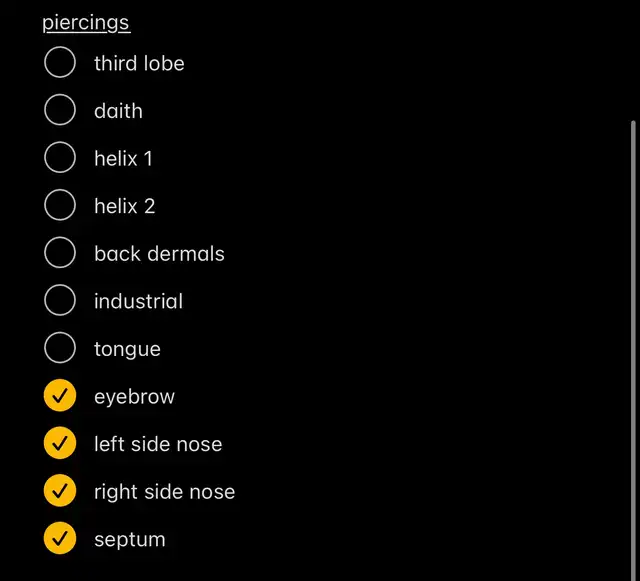Screen dimensions: 640x581
Task: Check the third lobe checkbox circle
Action: coord(60,62)
